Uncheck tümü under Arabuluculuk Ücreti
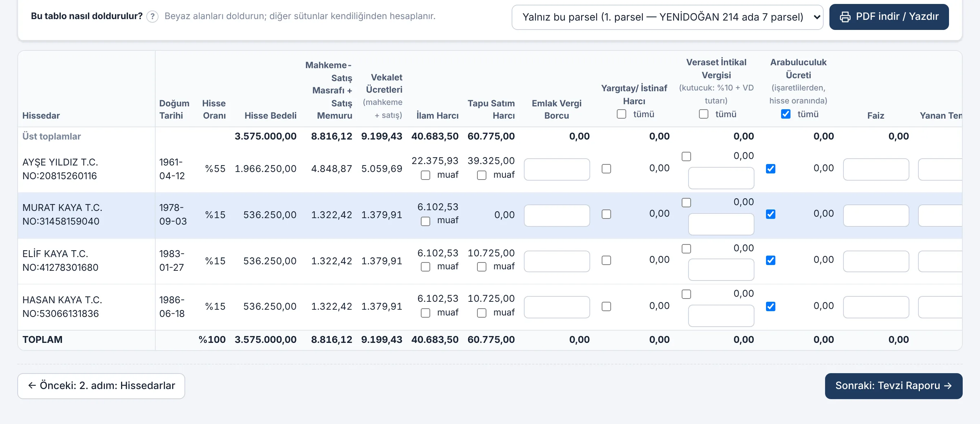This screenshot has width=980, height=424. (785, 114)
